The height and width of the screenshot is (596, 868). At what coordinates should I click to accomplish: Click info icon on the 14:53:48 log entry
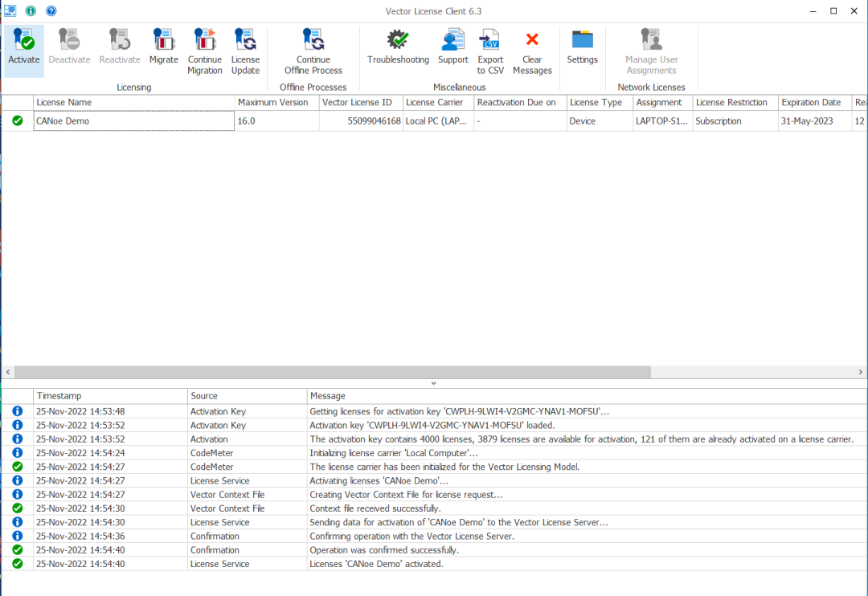(x=18, y=411)
